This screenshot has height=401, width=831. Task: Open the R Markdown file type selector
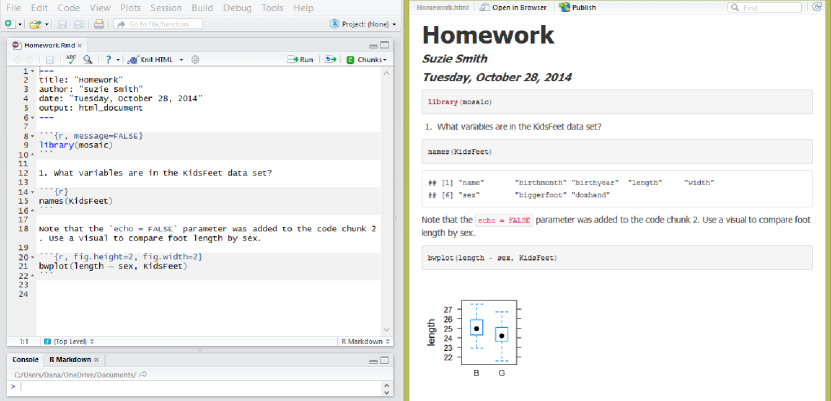point(363,341)
